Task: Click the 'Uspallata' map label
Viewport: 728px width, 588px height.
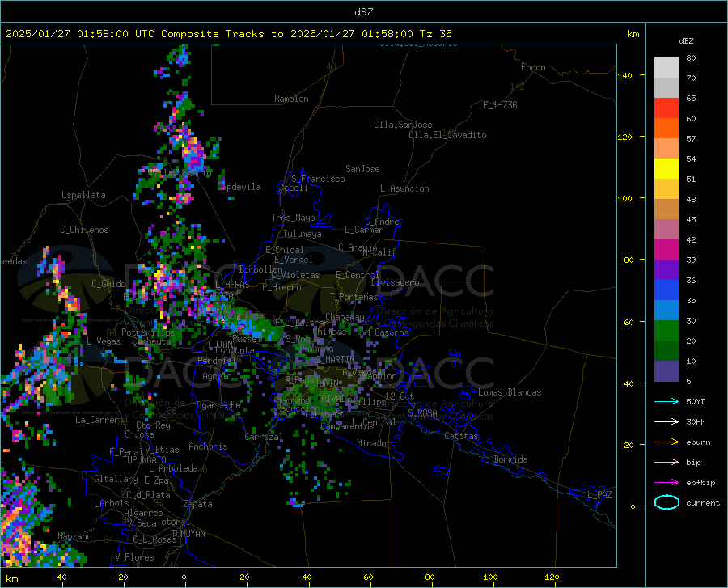Action: tap(83, 195)
